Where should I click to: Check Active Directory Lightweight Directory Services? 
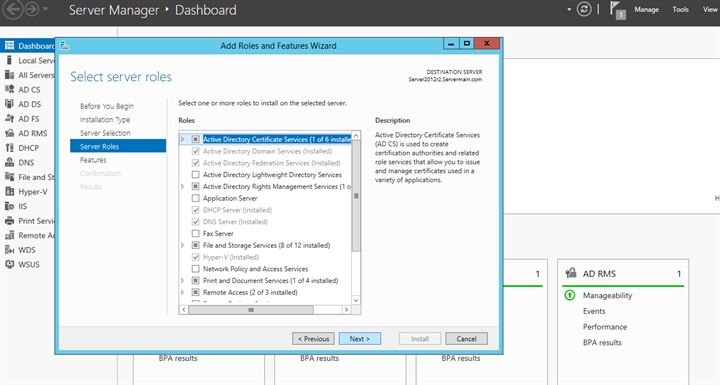point(196,175)
